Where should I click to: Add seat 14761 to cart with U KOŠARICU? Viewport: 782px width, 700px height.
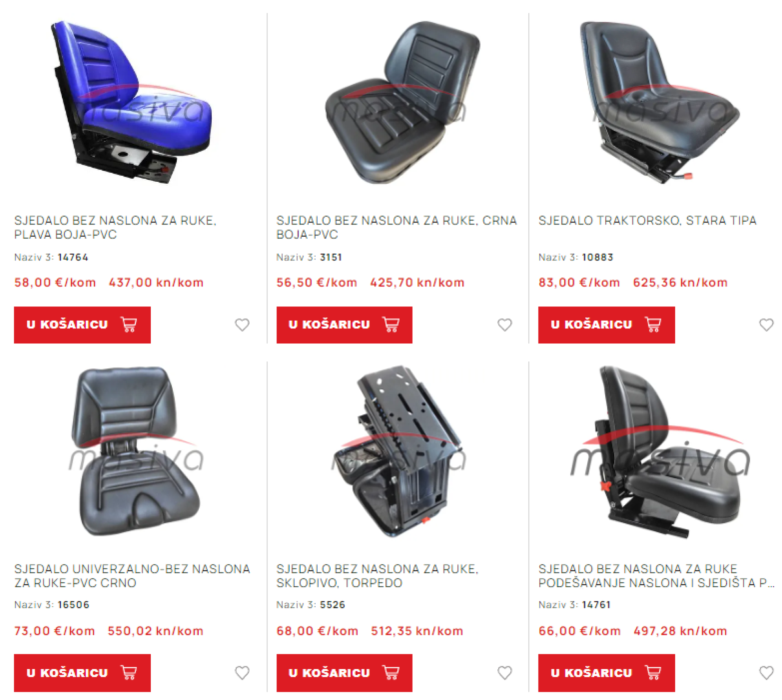click(606, 673)
